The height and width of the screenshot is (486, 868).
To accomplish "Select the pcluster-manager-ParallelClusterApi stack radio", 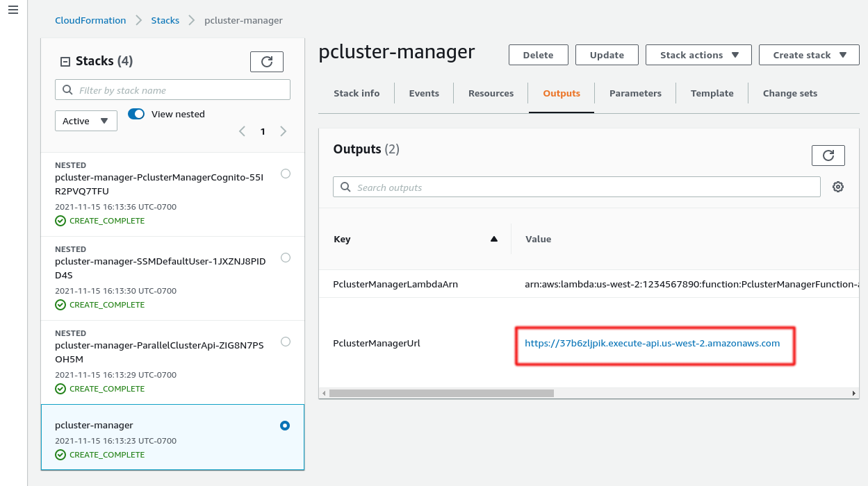I will click(x=286, y=342).
